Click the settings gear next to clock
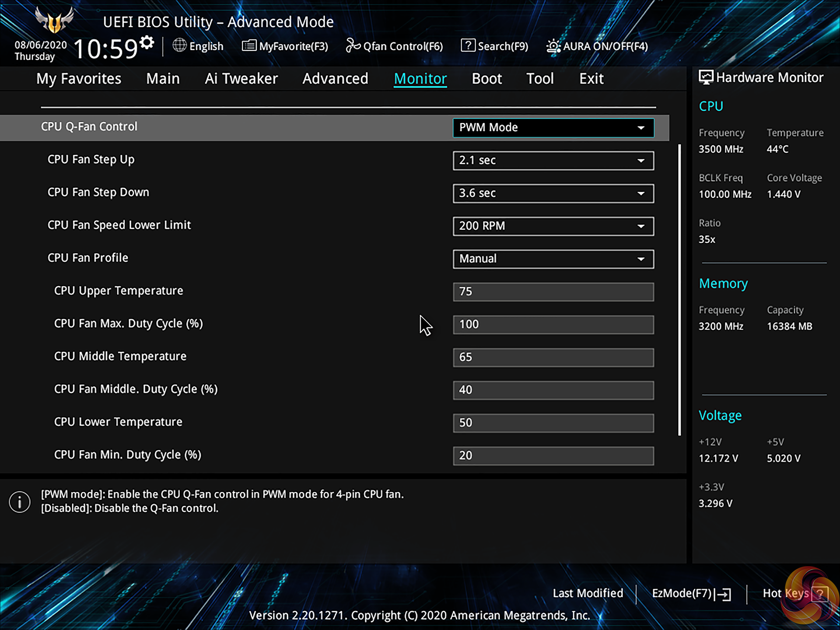This screenshot has height=630, width=840. point(147,42)
